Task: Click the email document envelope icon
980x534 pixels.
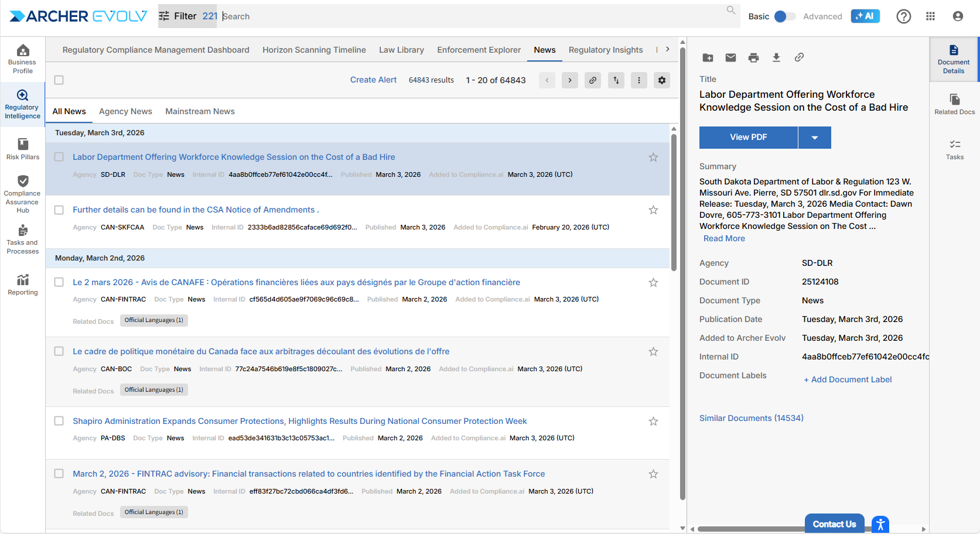Action: [x=730, y=57]
